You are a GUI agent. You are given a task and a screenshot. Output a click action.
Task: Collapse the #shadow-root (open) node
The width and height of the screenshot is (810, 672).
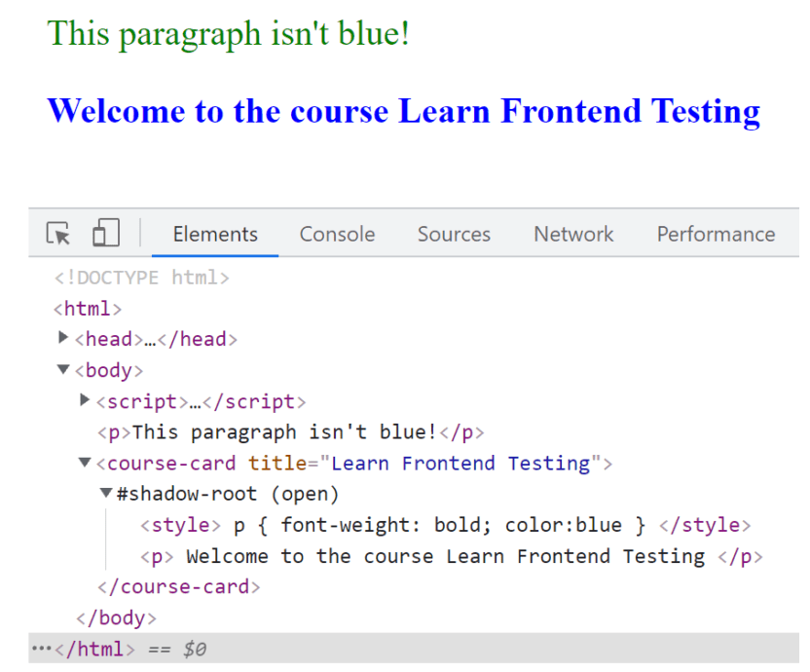[106, 494]
